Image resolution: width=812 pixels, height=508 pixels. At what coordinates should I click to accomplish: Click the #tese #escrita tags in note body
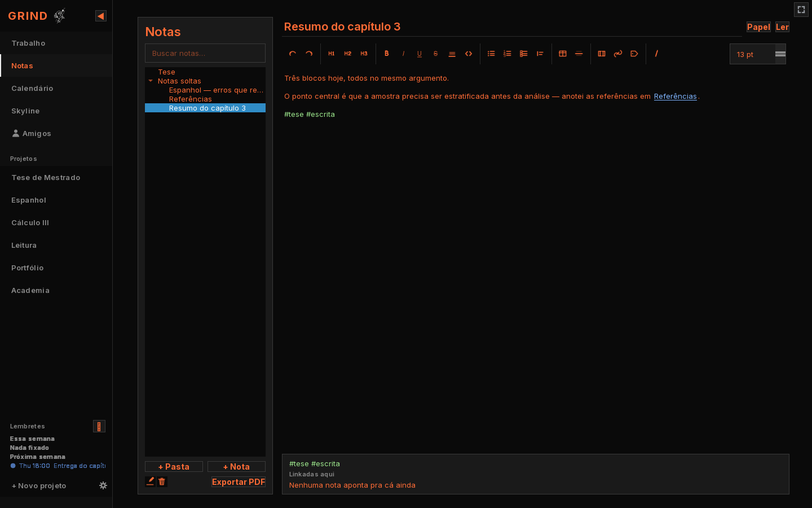click(310, 114)
